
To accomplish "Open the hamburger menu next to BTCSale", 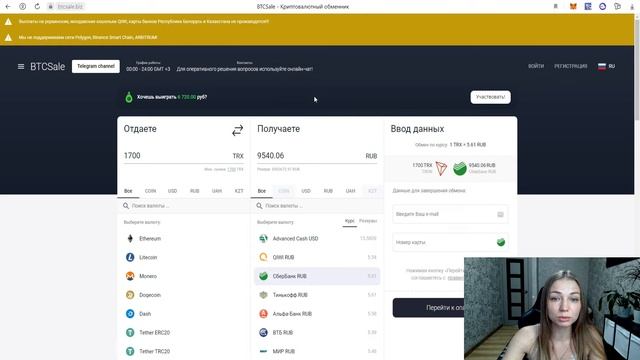I will point(21,67).
